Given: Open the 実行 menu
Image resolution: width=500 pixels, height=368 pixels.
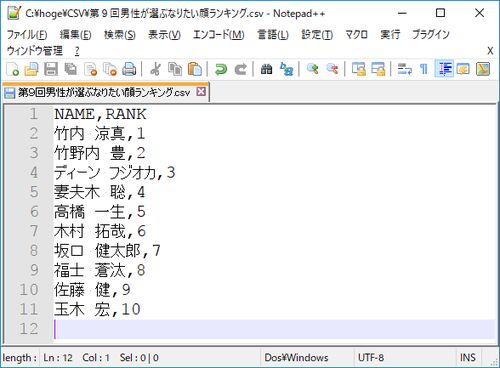Looking at the screenshot, I should [390, 34].
